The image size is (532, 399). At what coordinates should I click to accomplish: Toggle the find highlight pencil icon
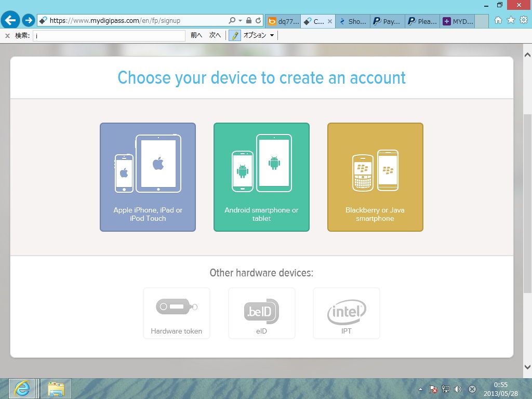click(234, 35)
